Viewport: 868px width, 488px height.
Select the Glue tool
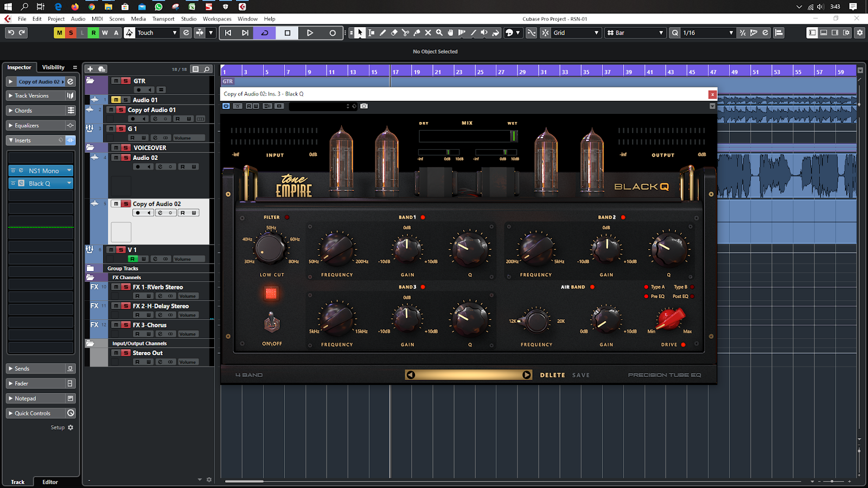[417, 33]
